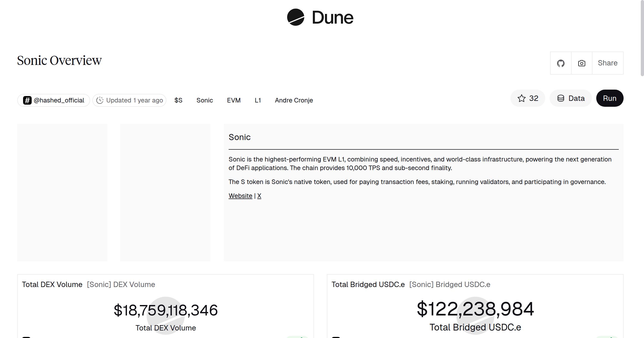Open the $S tag
Screen dimensions: 644x338
178,100
